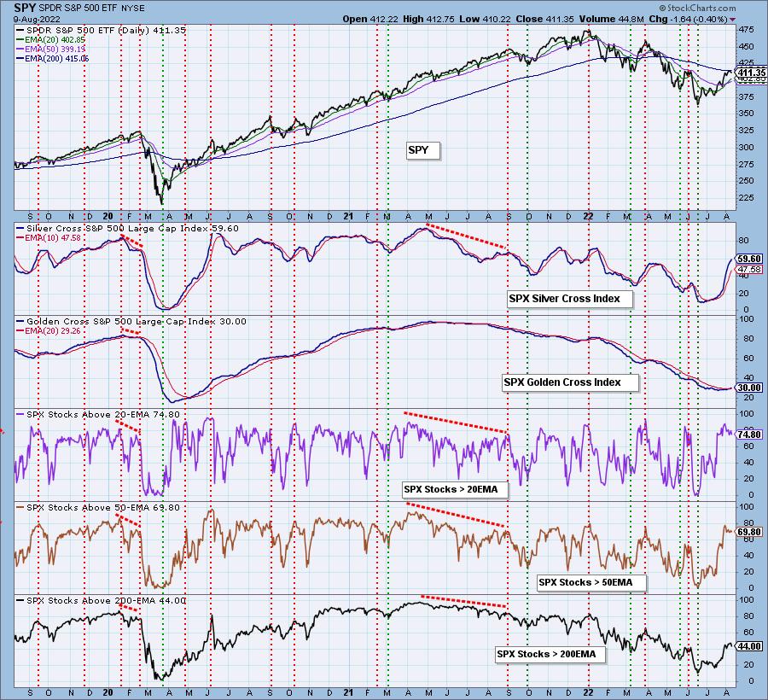Image resolution: width=768 pixels, height=700 pixels.
Task: Click 'Golden Cross S&P 500 Large Cap Index 30.00' legend
Action: point(131,321)
